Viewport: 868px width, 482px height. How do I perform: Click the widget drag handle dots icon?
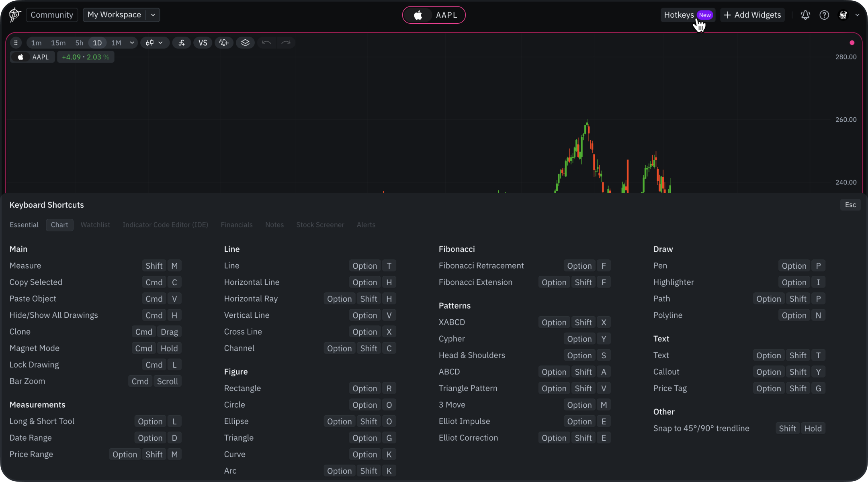point(16,43)
